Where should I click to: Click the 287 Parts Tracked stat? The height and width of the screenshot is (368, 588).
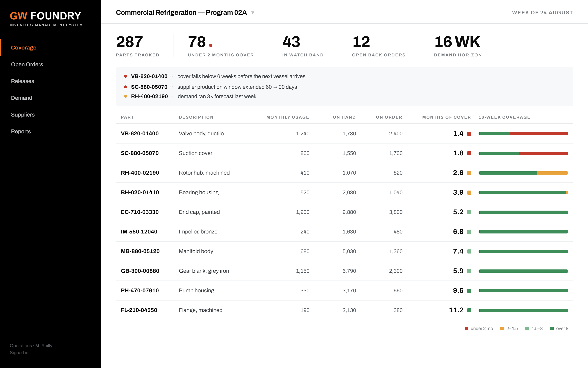tap(138, 46)
